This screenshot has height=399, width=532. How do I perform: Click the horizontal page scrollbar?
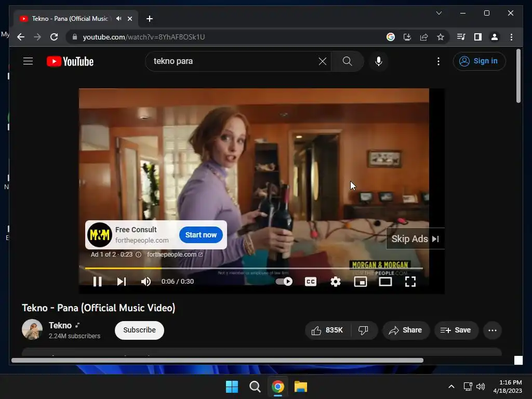(217, 361)
